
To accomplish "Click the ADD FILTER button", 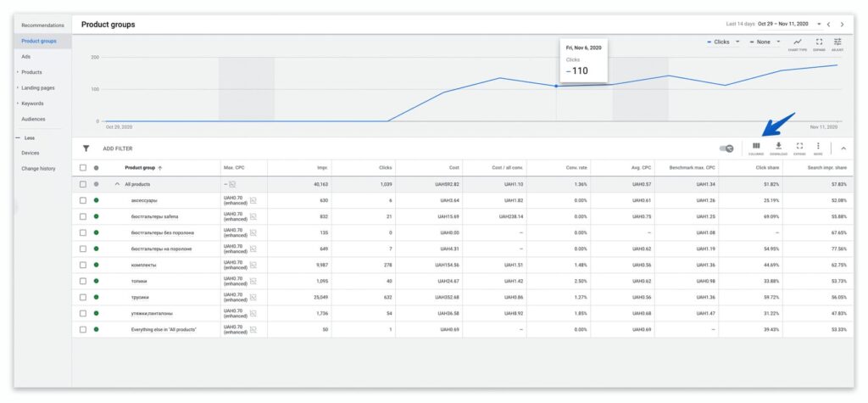I will click(117, 148).
